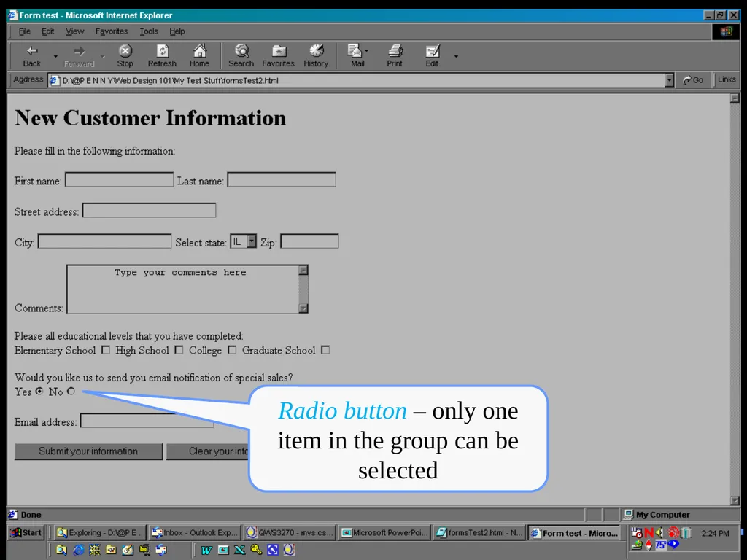Switch to QWS3270 taskbar button

290,533
